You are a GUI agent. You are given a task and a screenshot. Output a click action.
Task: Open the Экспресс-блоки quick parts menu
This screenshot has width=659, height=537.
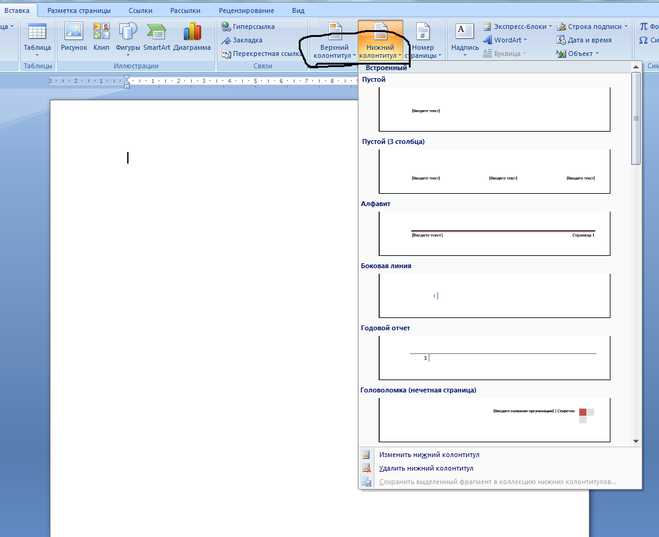[517, 27]
